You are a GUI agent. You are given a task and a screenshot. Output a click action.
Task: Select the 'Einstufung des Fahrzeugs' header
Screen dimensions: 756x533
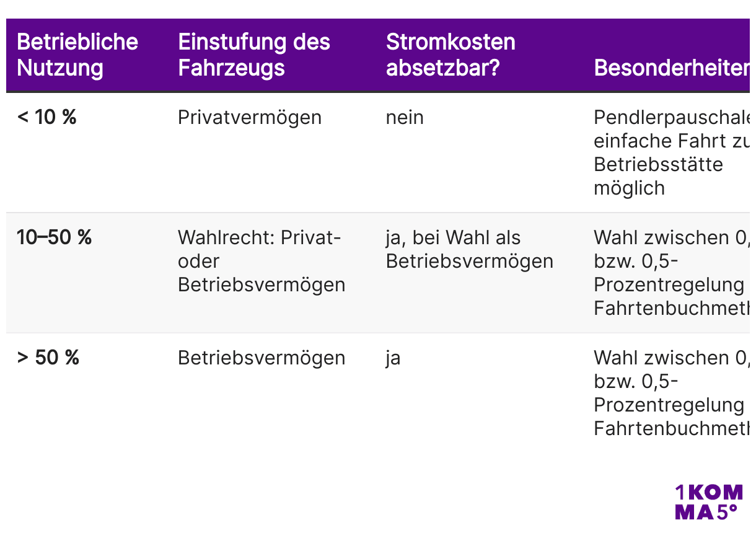tap(254, 55)
